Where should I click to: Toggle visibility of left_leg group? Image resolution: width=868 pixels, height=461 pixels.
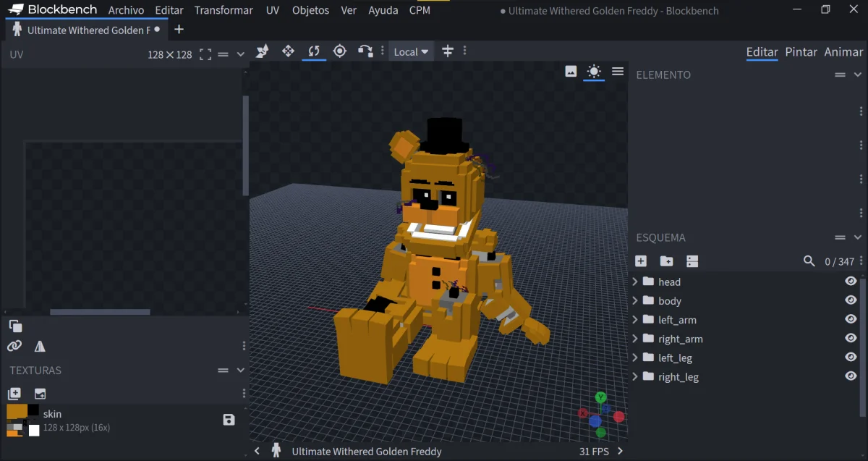851,358
